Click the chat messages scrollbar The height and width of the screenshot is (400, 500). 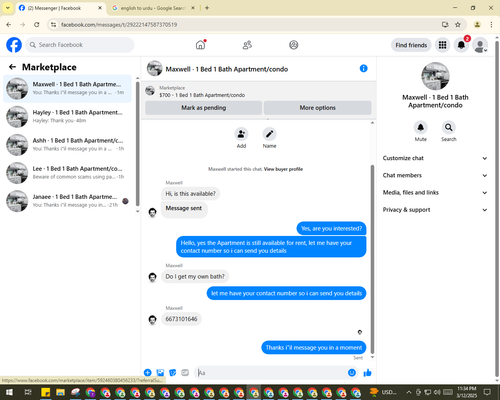[x=372, y=258]
